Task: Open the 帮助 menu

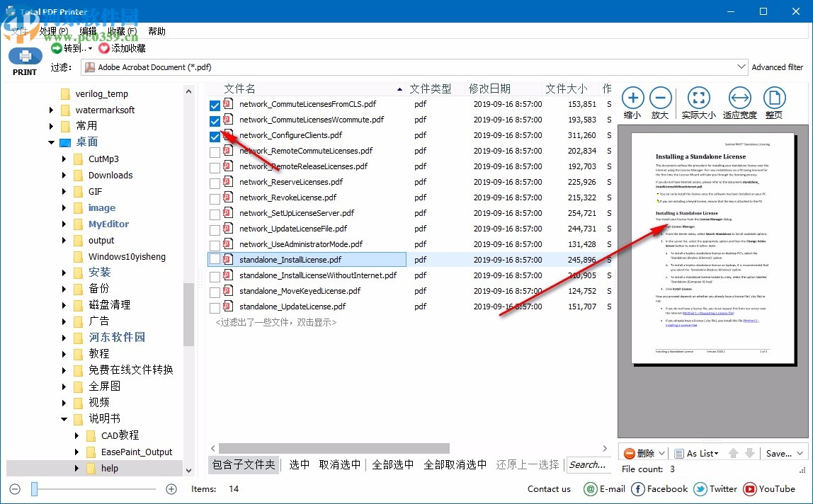Action: pos(157,31)
